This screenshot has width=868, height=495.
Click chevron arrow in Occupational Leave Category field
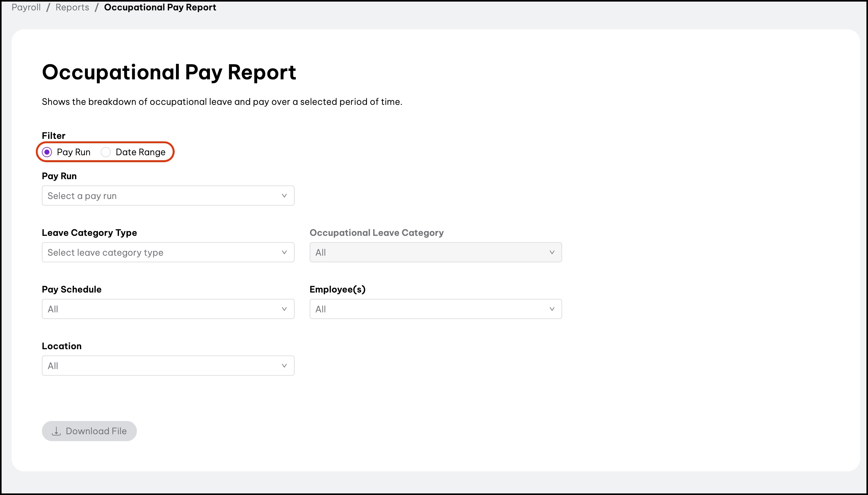[x=552, y=252]
